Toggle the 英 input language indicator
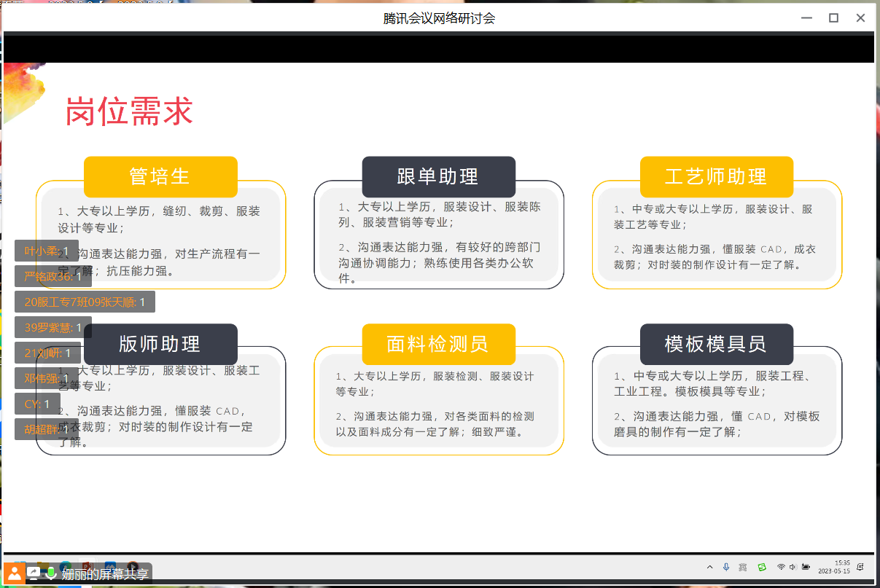880x588 pixels. point(743,567)
